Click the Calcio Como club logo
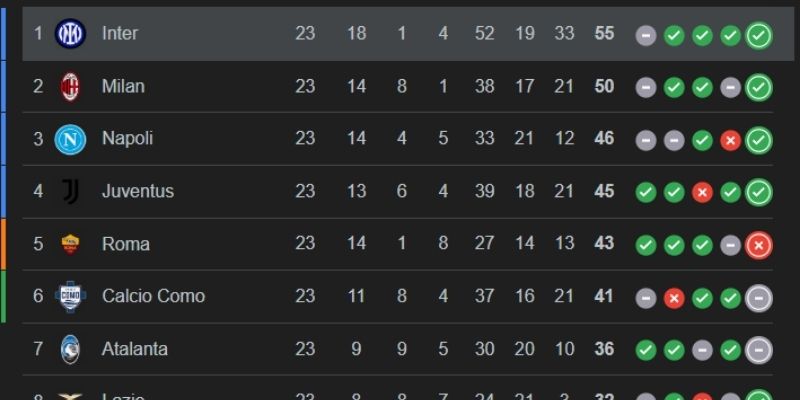This screenshot has width=800, height=400. [70, 296]
